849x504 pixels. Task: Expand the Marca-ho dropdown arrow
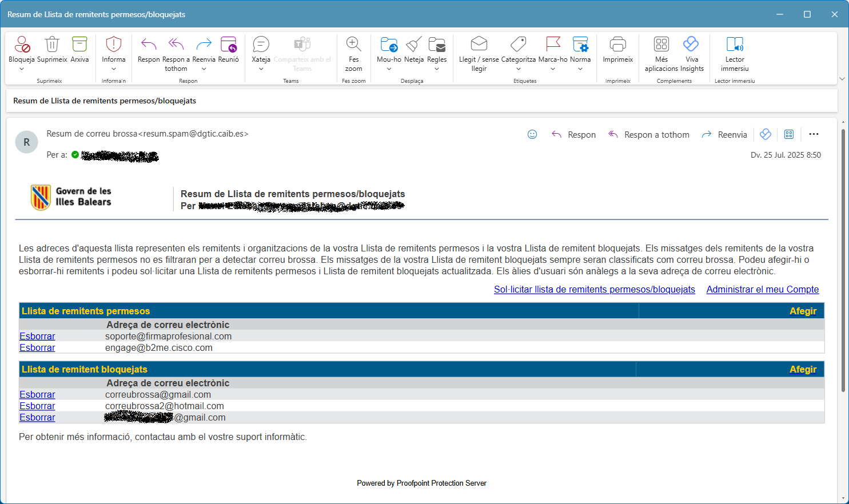[553, 69]
